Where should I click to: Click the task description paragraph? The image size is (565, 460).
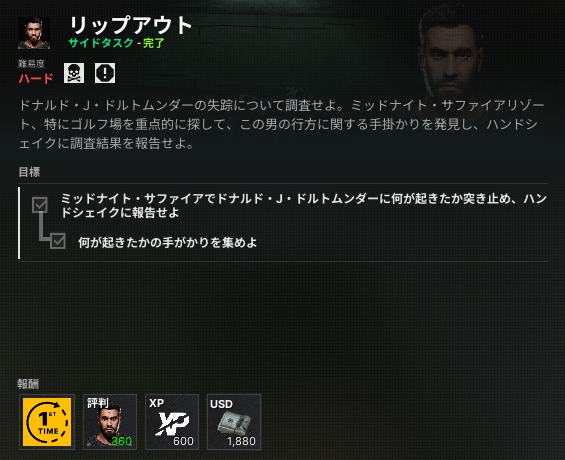282,124
